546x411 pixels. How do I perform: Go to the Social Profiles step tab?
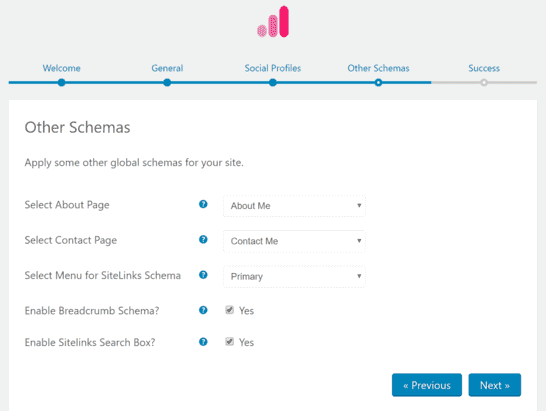(273, 68)
